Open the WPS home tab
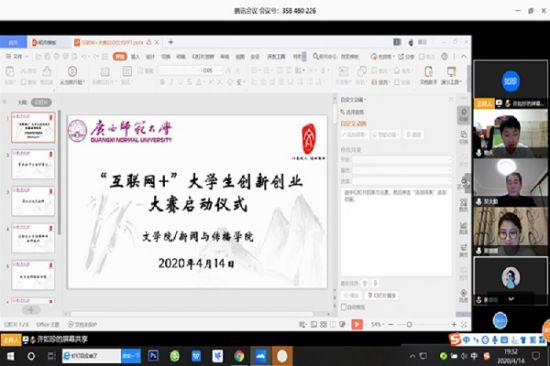550x366 pixels. [x=13, y=42]
